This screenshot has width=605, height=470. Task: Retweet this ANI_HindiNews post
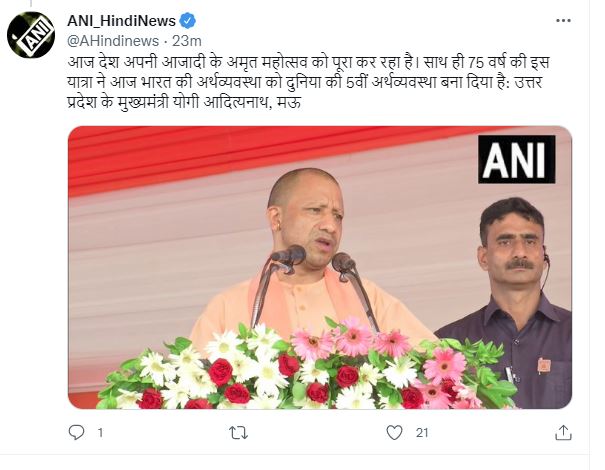(x=238, y=433)
